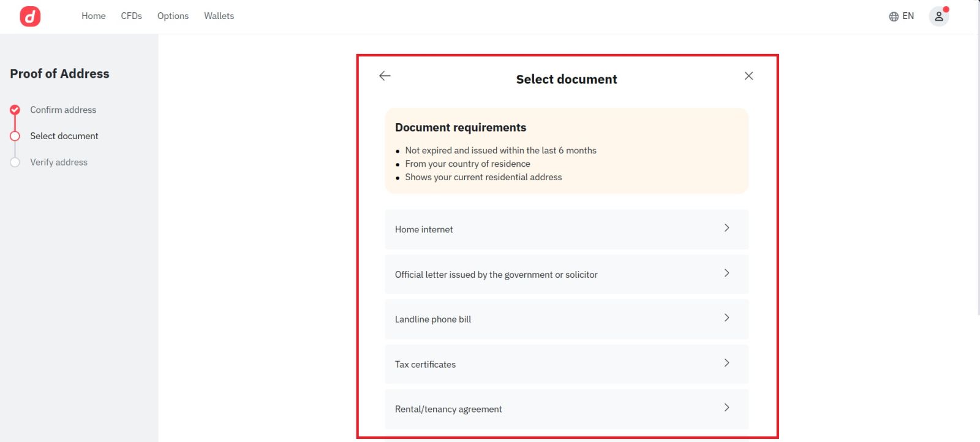This screenshot has height=442, width=980.
Task: Click the Verify address step circle
Action: [x=15, y=162]
